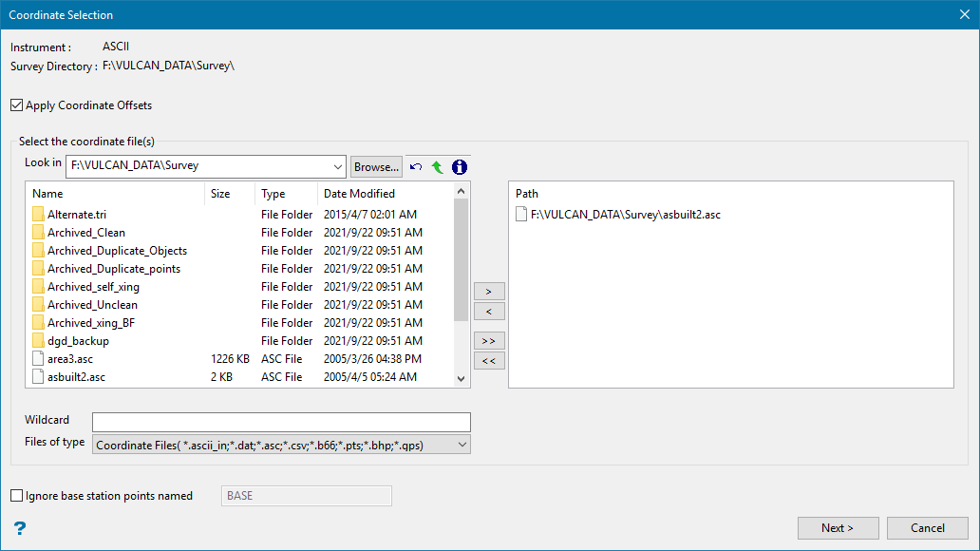This screenshot has width=980, height=551.
Task: Uncheck Apply Coordinate Offsets
Action: [x=17, y=105]
